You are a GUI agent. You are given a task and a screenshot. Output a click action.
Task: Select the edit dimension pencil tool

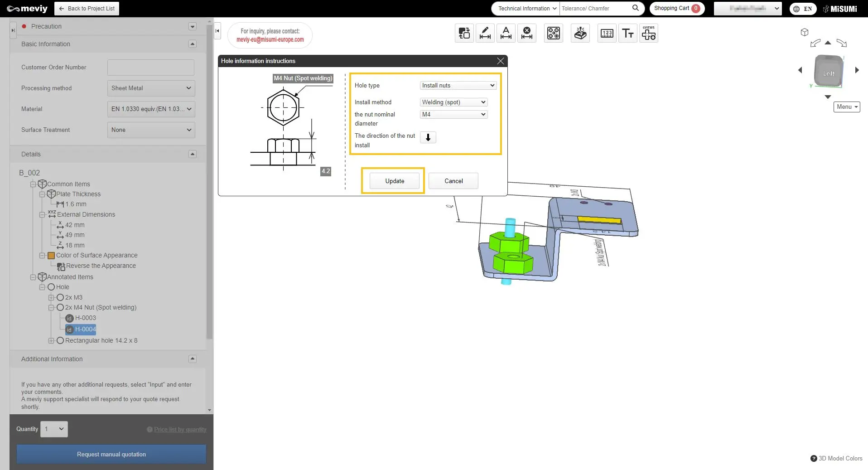(485, 33)
